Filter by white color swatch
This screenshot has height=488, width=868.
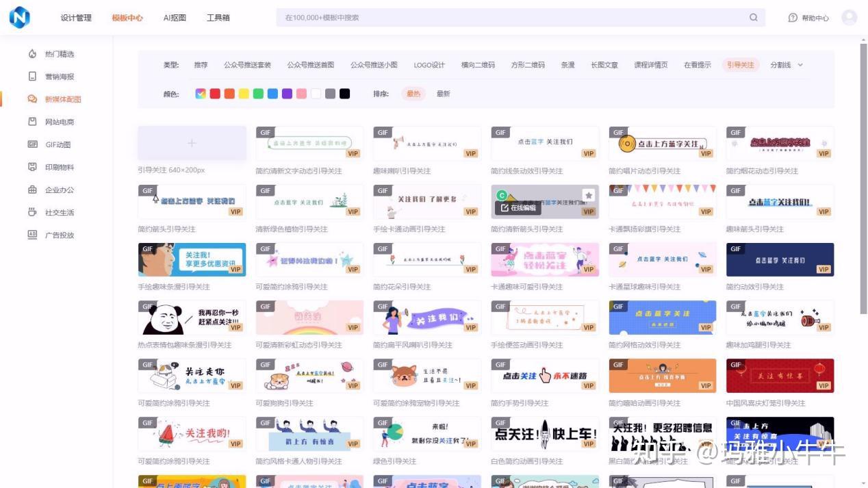[x=316, y=94]
